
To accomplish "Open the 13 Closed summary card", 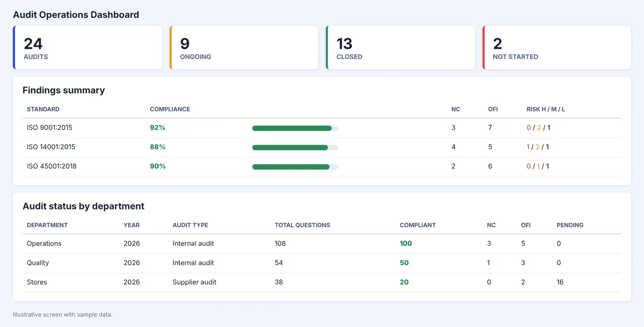I will coord(400,48).
